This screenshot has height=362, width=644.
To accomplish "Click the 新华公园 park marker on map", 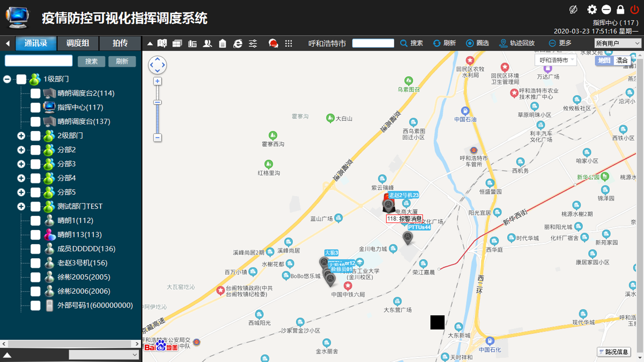I will [x=605, y=177].
